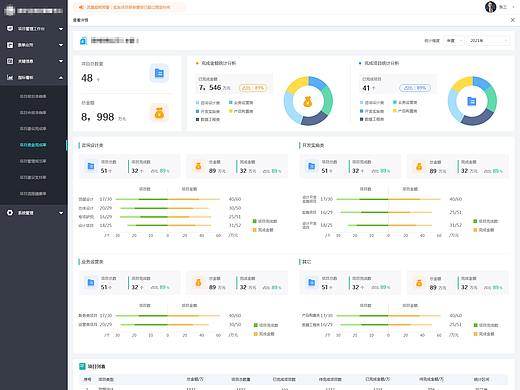
Task: Click the bar-chart icon of the expanded sidebar menu
Action: (10, 77)
